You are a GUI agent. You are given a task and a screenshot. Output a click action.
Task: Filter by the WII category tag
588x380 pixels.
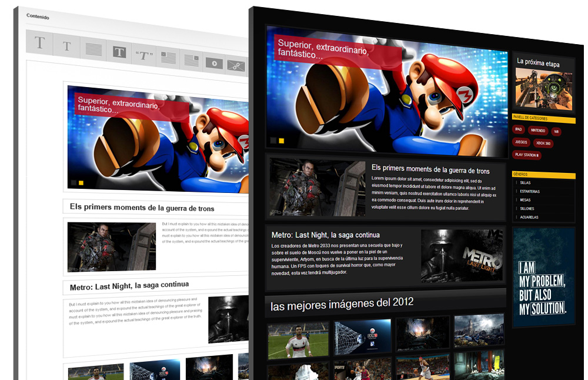point(556,132)
